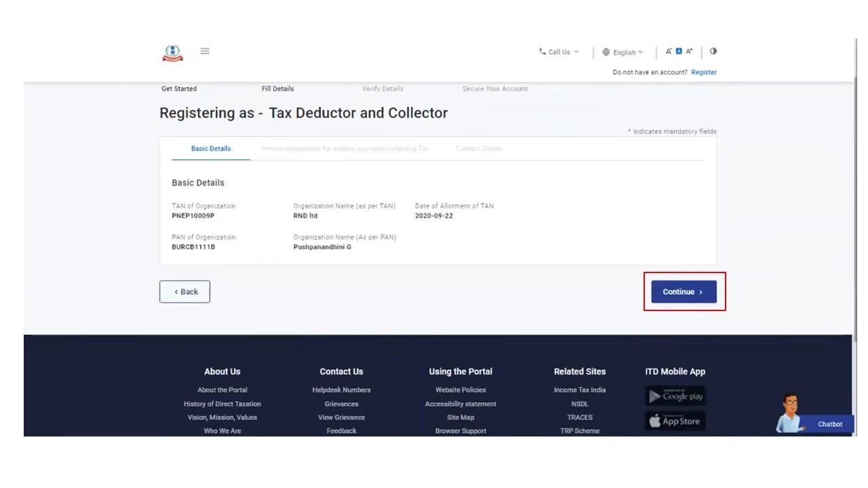Open the Chatbot assistant
This screenshot has height=488, width=868.
pyautogui.click(x=828, y=424)
